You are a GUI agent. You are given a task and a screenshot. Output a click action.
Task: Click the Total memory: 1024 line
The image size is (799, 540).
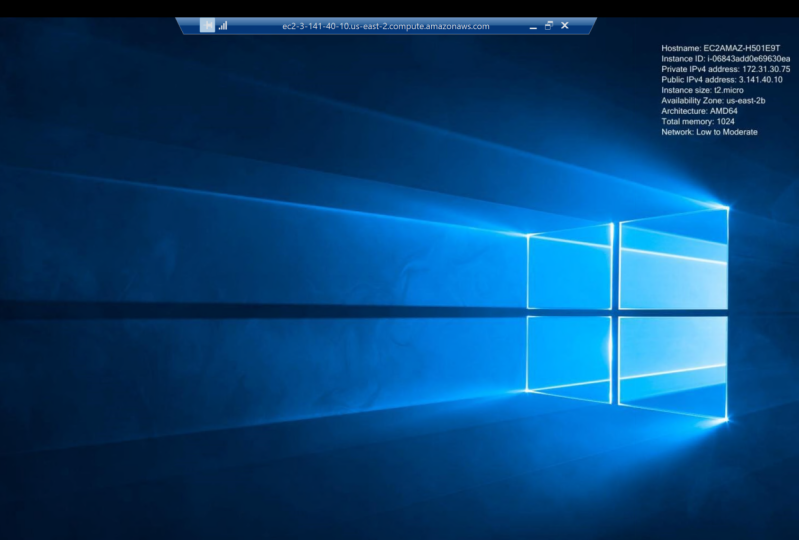click(x=698, y=121)
